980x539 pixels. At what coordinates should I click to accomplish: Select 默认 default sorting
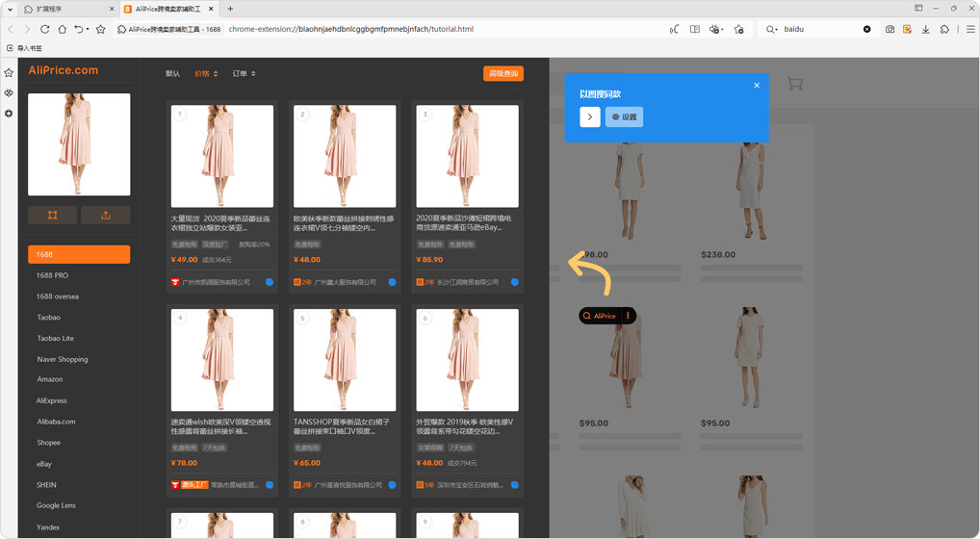pos(172,74)
